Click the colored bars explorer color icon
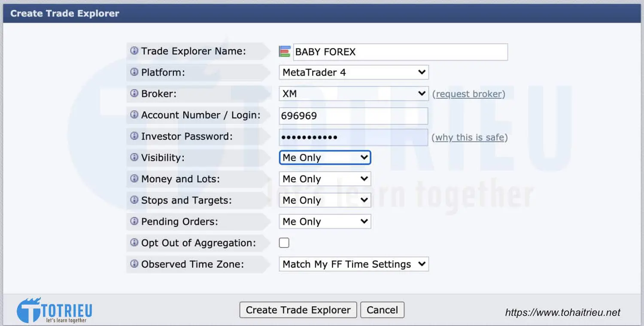 click(285, 52)
